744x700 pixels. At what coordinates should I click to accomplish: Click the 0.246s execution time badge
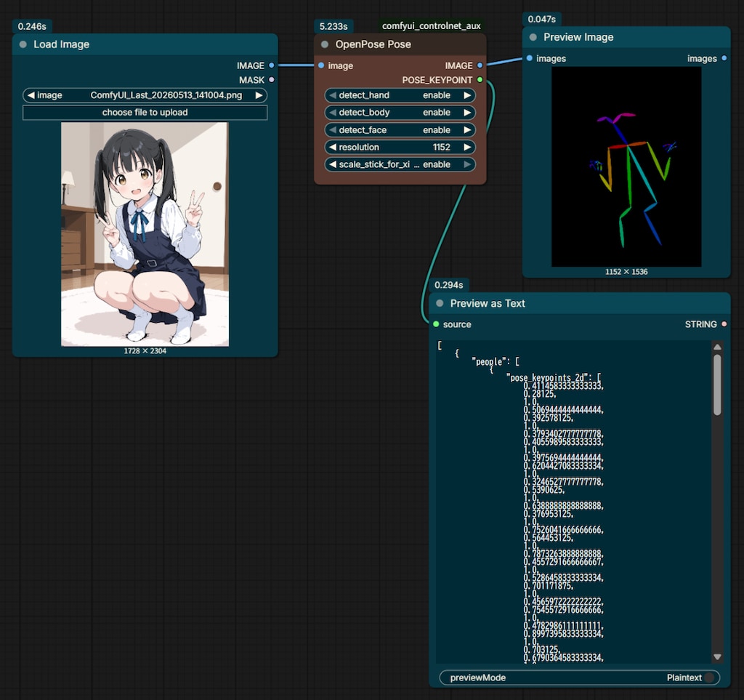(x=32, y=26)
